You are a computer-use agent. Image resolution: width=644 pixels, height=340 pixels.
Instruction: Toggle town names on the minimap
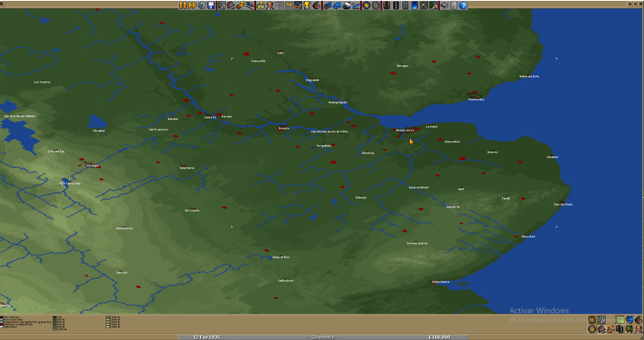coord(601,329)
